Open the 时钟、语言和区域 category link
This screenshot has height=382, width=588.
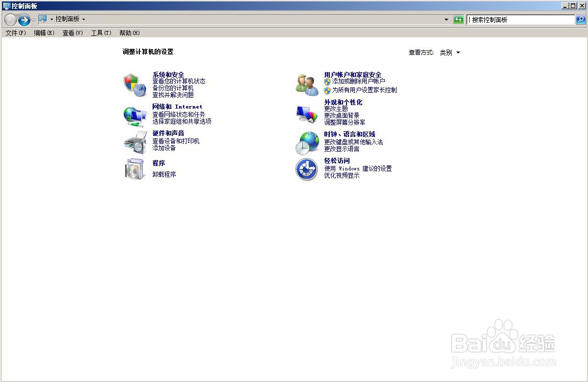pos(349,134)
